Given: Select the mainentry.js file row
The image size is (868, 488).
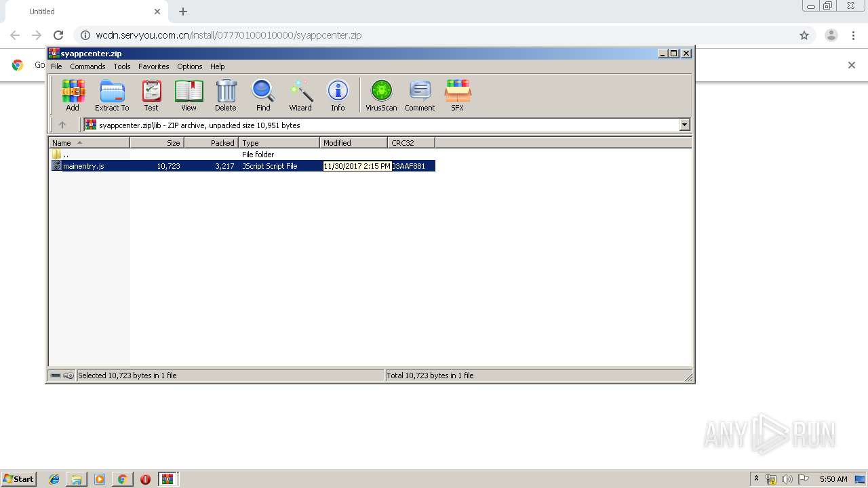Looking at the screenshot, I should tap(243, 166).
